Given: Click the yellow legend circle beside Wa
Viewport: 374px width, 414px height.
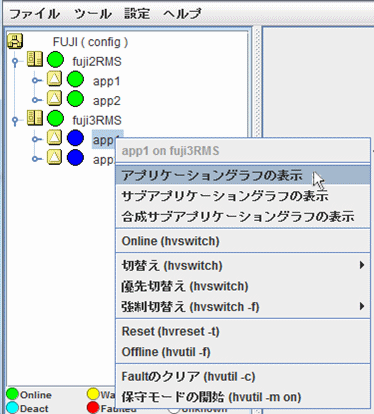Looking at the screenshot, I should pos(93,394).
